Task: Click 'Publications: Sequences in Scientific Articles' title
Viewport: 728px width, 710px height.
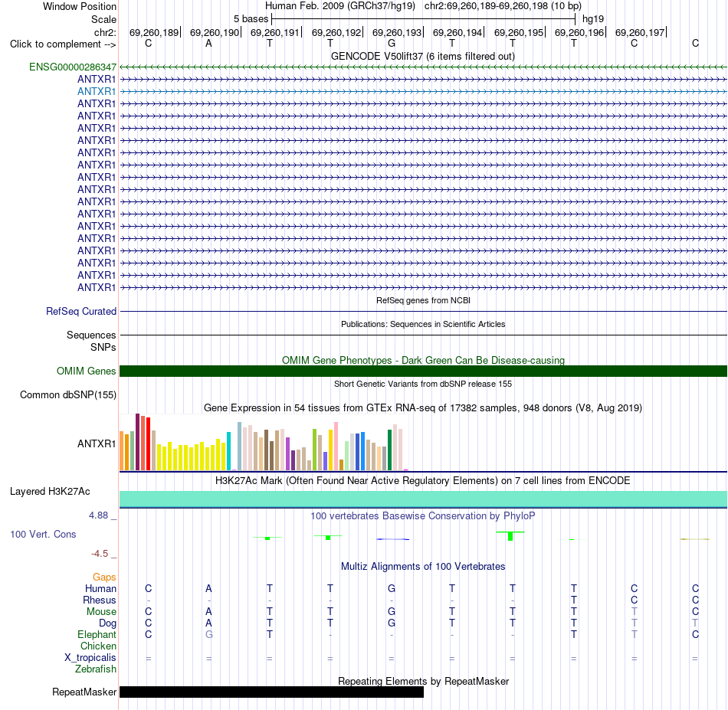Action: click(x=423, y=324)
